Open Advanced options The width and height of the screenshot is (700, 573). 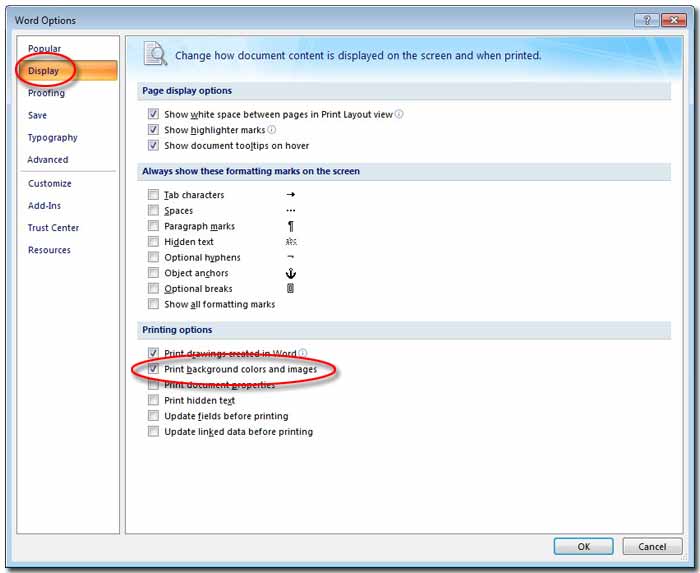coord(48,159)
